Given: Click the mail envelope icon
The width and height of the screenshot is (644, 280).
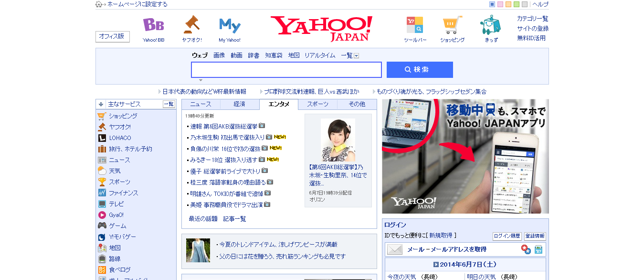Looking at the screenshot, I should pyautogui.click(x=395, y=249).
